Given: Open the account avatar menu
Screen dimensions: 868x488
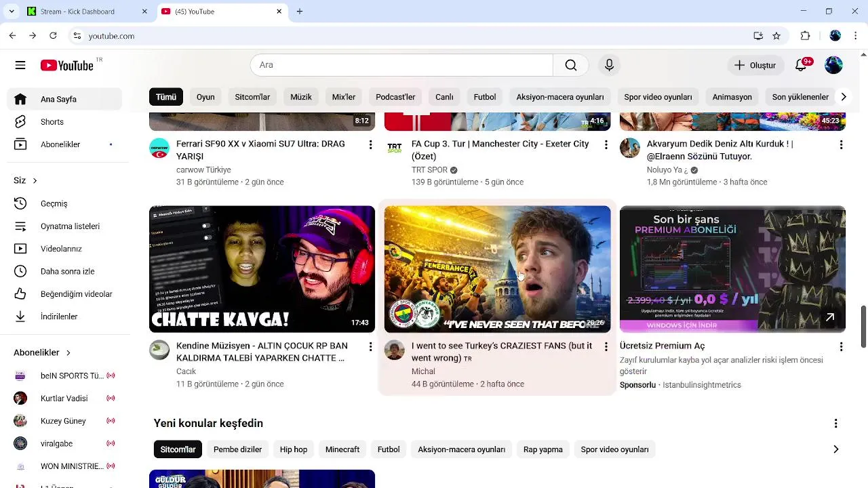Looking at the screenshot, I should pyautogui.click(x=833, y=65).
